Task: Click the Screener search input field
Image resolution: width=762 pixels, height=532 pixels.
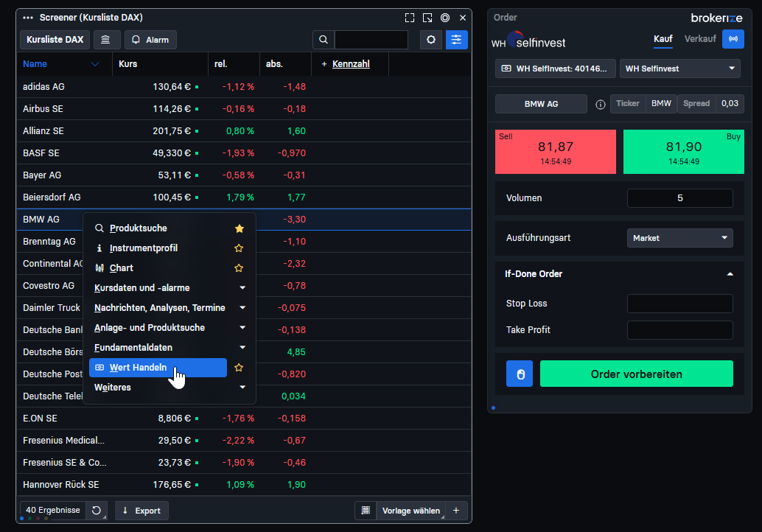Action: tap(371, 40)
